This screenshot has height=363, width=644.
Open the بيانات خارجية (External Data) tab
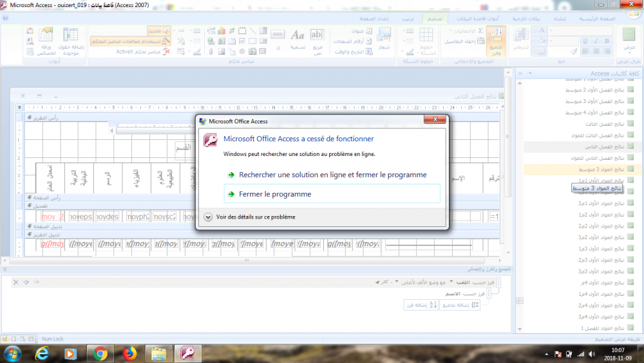[x=526, y=19]
